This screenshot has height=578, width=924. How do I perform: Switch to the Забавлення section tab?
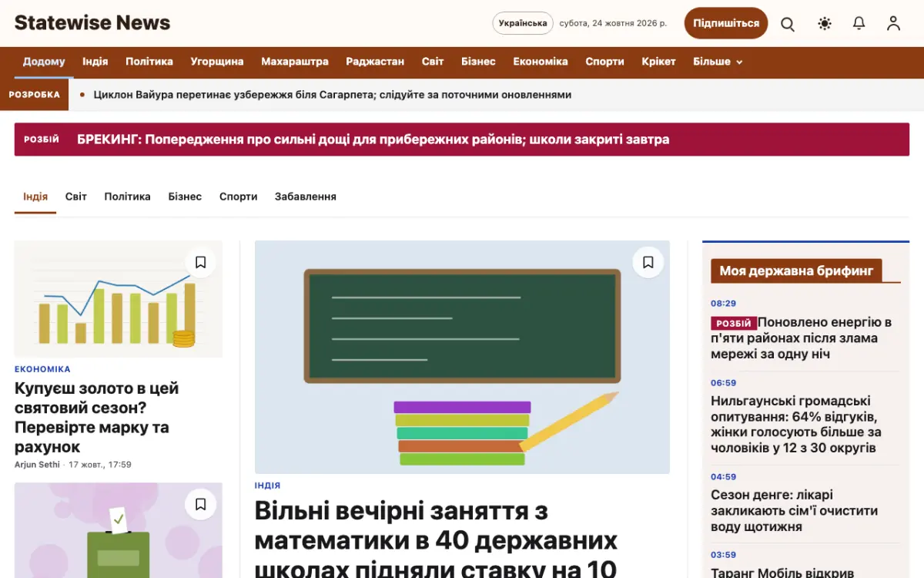click(306, 197)
